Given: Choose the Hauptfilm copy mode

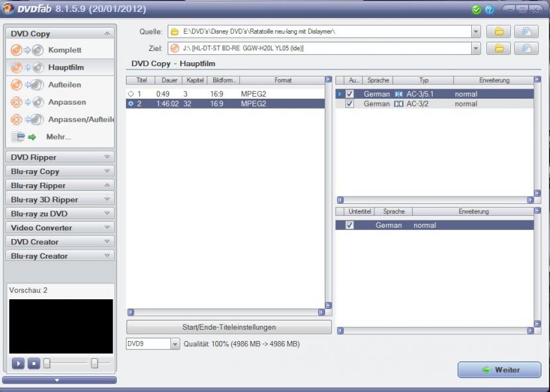Looking at the screenshot, I should click(60, 68).
